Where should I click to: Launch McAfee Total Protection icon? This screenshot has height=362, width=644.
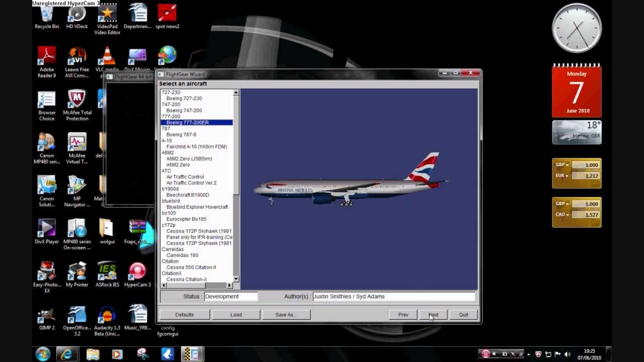point(77,106)
